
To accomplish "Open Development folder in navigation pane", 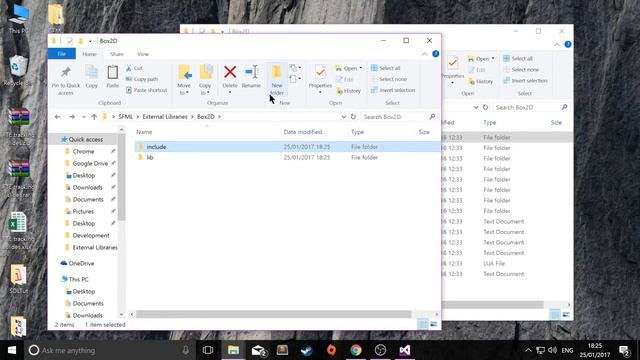I will pos(91,236).
